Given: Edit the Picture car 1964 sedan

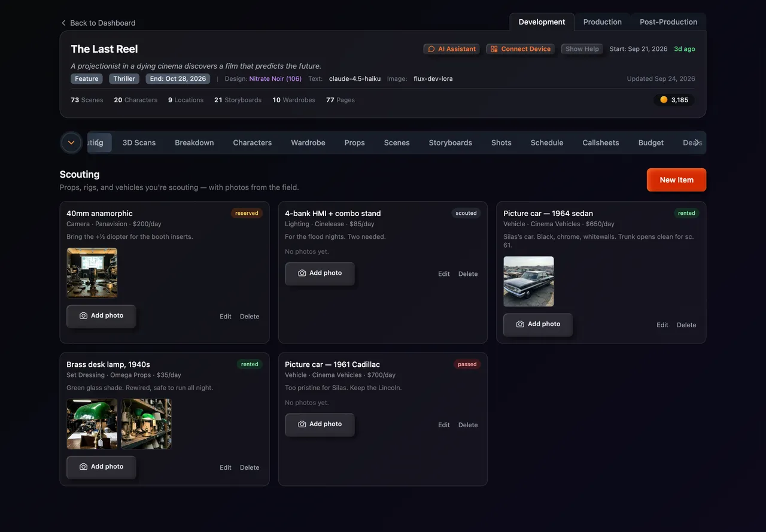Looking at the screenshot, I should coord(662,325).
